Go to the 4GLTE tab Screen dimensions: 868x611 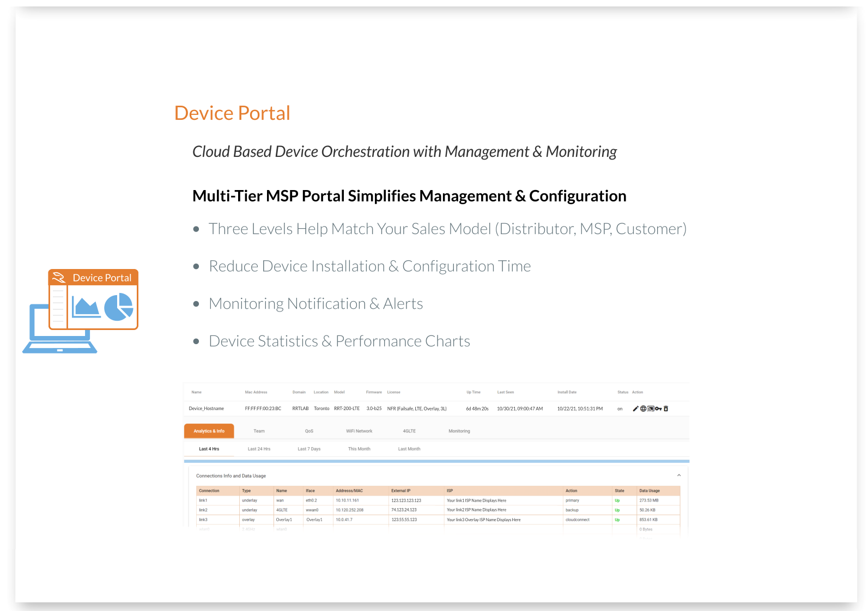coord(409,431)
